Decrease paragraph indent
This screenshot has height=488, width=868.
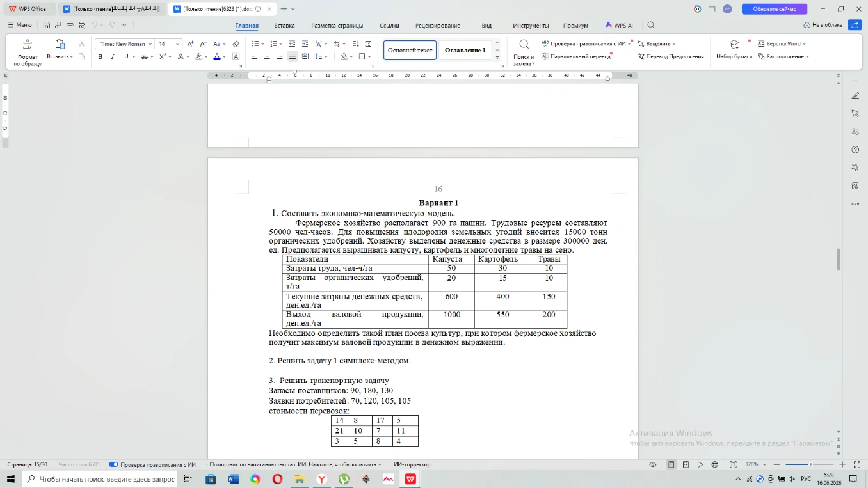tap(293, 44)
